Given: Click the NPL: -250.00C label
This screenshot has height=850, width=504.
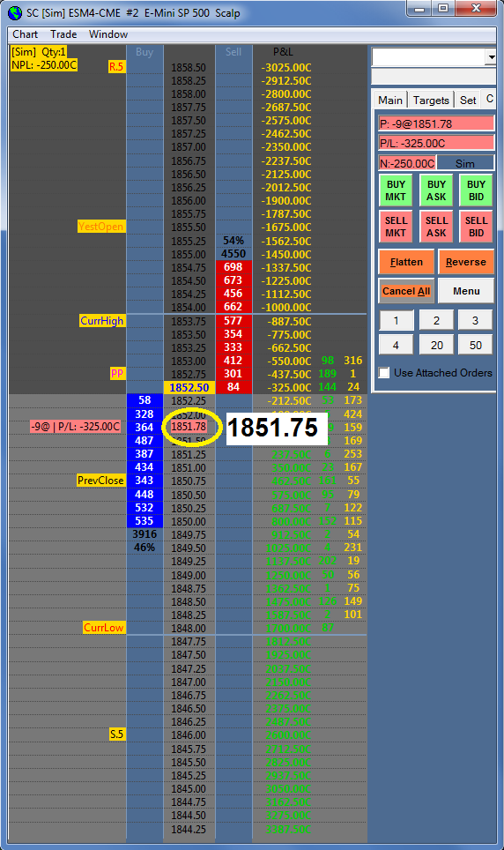Looking at the screenshot, I should 44,65.
